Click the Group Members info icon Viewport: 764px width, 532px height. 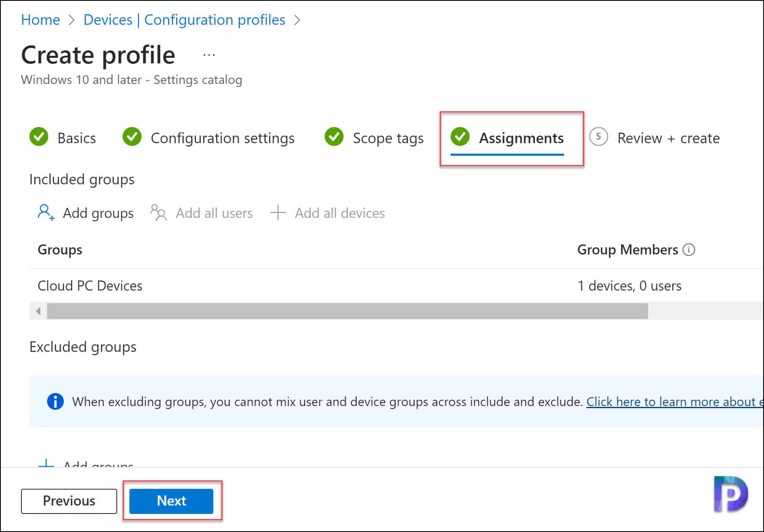coord(688,249)
